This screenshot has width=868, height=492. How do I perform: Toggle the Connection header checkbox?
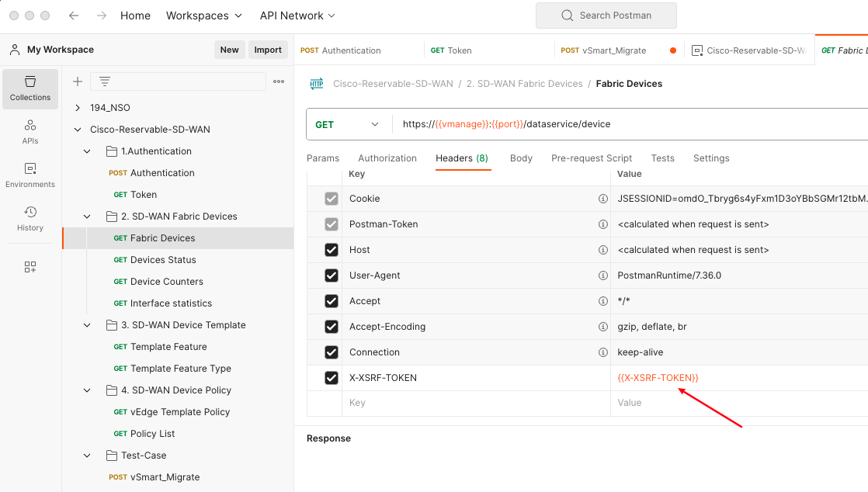coord(332,352)
